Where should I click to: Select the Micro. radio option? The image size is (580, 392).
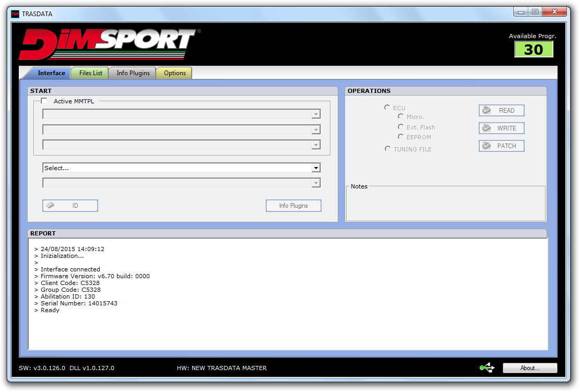pyautogui.click(x=400, y=116)
